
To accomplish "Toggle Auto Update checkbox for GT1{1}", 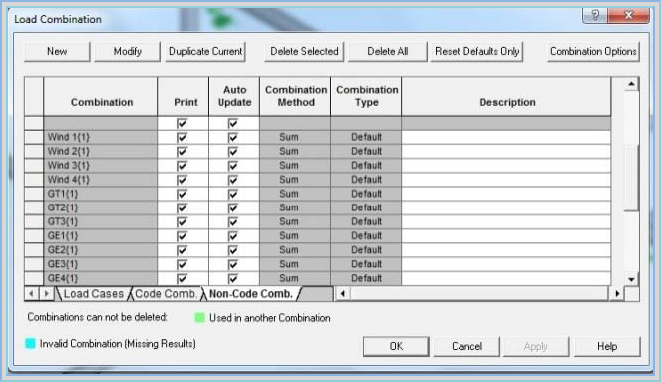I will [x=233, y=194].
